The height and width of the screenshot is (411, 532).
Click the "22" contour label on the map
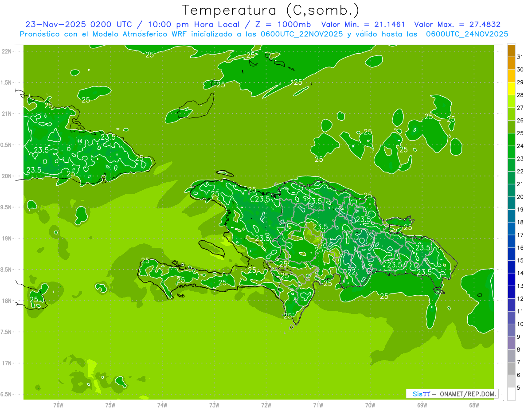(352, 272)
